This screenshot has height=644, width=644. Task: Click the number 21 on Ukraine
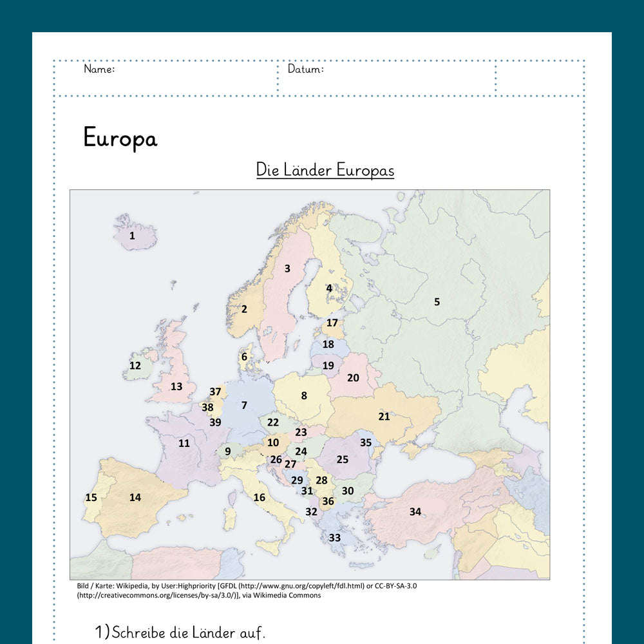tap(384, 417)
